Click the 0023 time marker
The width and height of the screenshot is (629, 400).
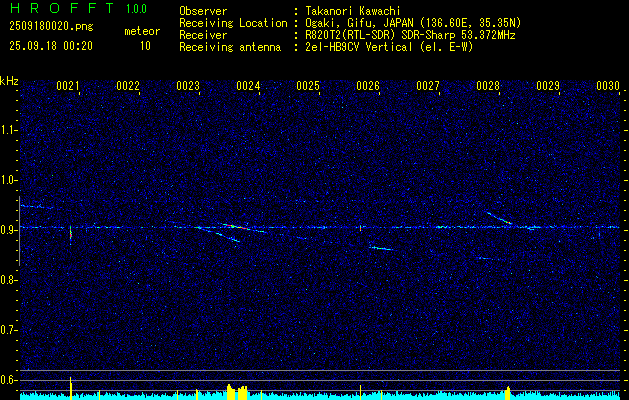(x=188, y=86)
